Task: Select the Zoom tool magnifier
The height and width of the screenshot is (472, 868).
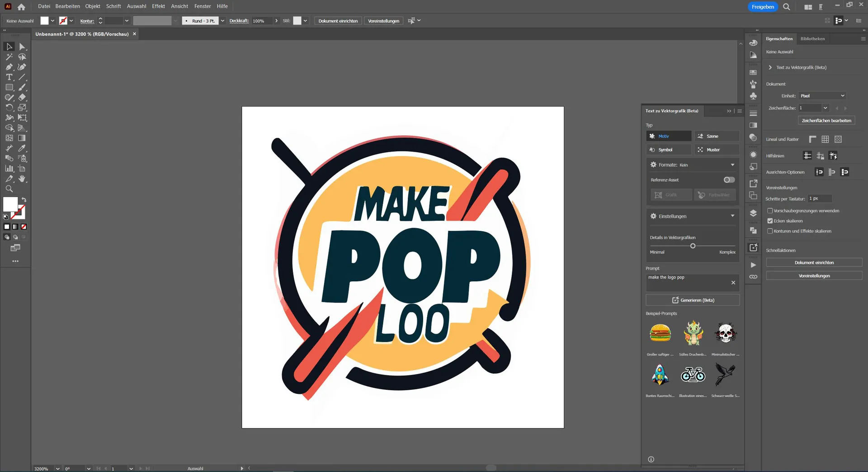Action: click(x=9, y=189)
